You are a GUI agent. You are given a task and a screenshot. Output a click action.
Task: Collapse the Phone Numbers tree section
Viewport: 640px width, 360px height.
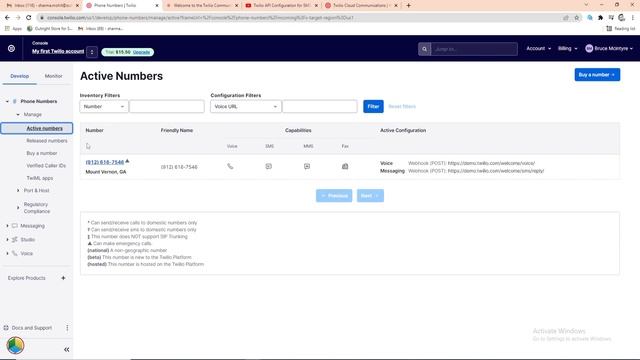point(7,101)
